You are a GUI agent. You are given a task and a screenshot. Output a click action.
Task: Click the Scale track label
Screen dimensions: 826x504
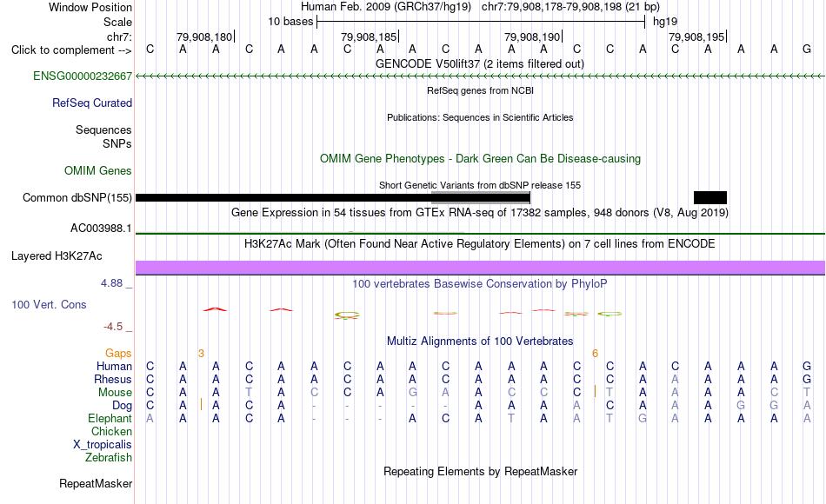[x=117, y=22]
